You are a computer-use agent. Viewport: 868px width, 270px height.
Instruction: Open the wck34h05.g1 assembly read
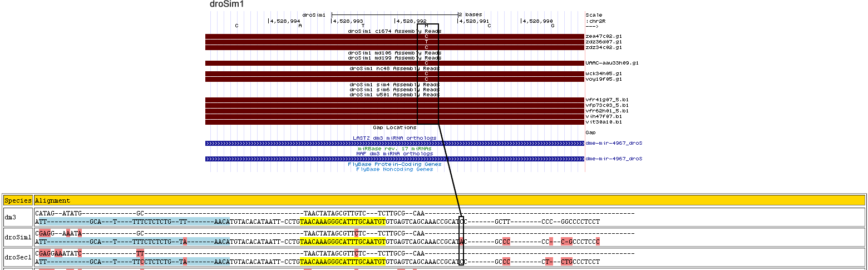click(x=603, y=73)
